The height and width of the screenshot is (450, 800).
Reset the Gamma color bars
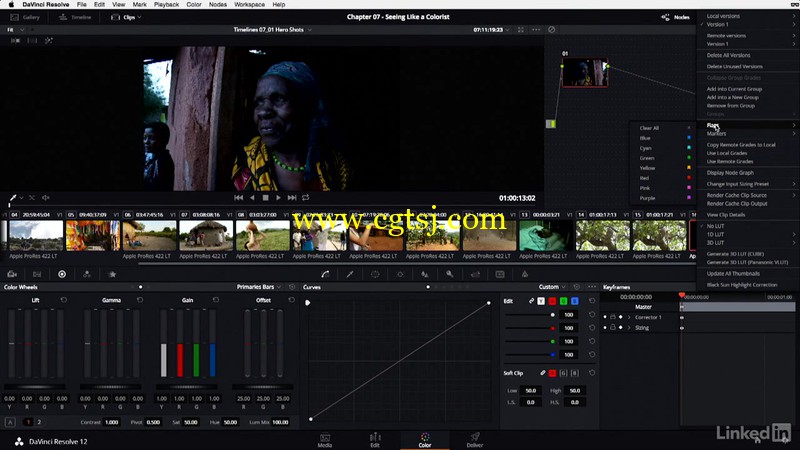pos(140,300)
